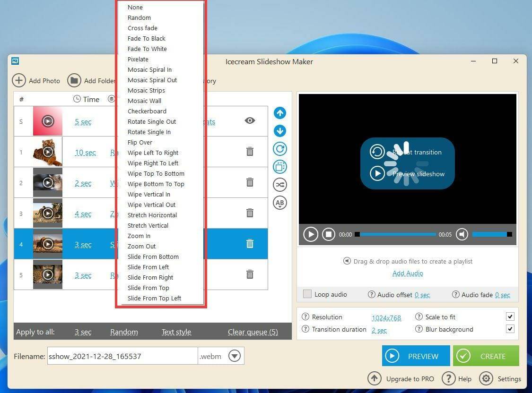Disable Scale to fit
This screenshot has width=532, height=393.
click(510, 316)
